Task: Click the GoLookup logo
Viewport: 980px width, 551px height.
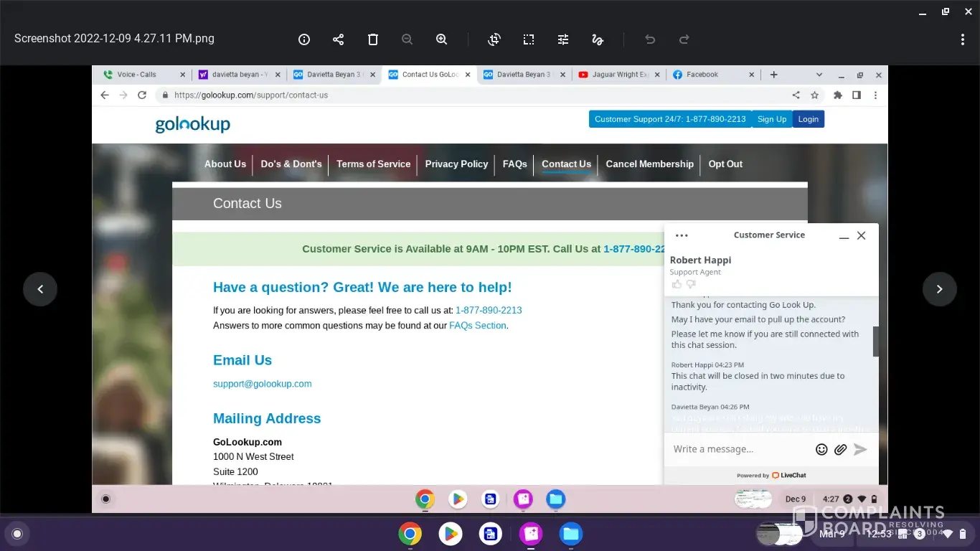Action: [x=193, y=124]
